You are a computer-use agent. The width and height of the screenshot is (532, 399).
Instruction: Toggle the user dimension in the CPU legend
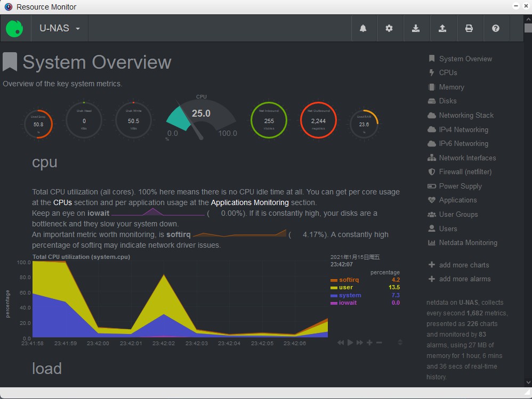click(345, 287)
